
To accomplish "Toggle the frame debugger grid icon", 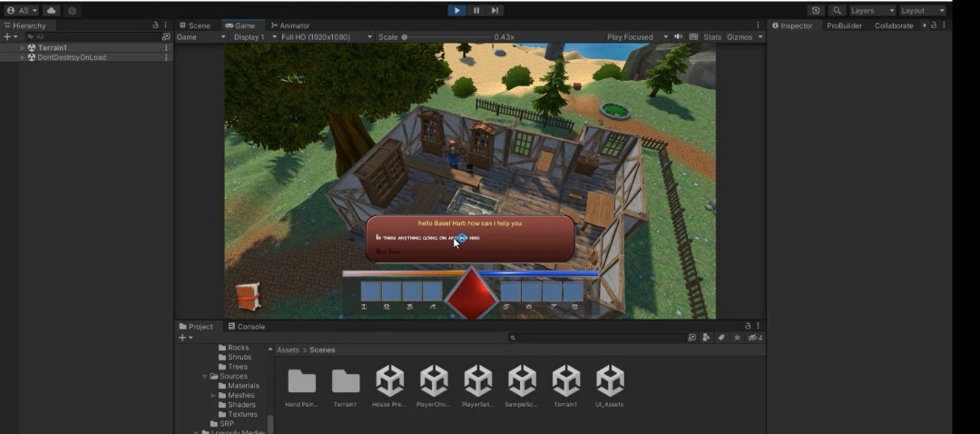I will [693, 37].
